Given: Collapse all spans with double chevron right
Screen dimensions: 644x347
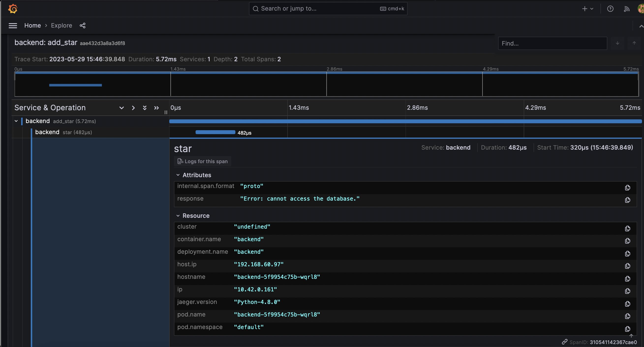Looking at the screenshot, I should [x=156, y=108].
